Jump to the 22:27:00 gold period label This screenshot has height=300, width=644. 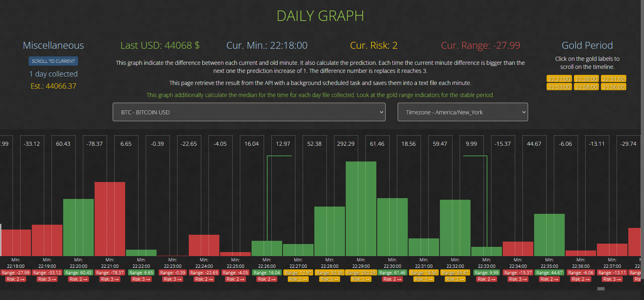coord(559,79)
